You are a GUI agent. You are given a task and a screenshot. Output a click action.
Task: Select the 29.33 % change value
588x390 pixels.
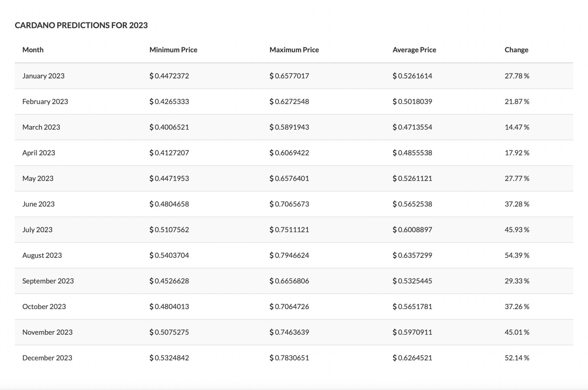click(517, 281)
